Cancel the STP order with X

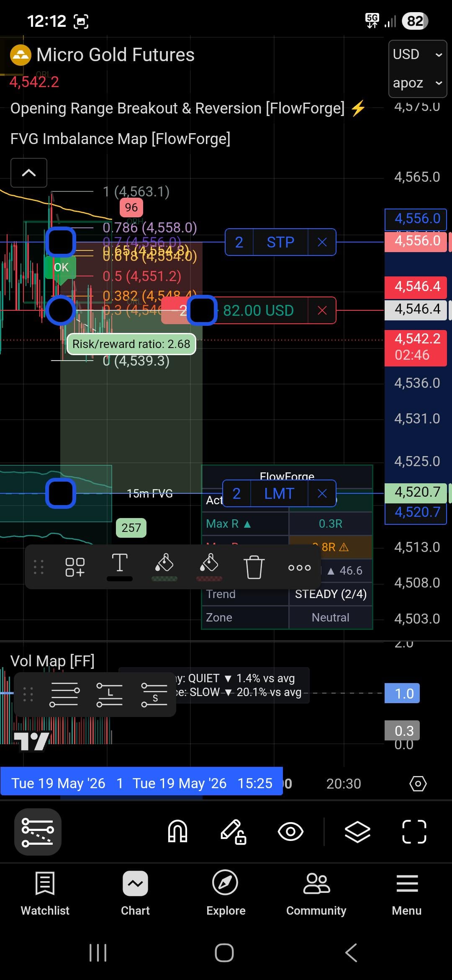click(x=322, y=242)
